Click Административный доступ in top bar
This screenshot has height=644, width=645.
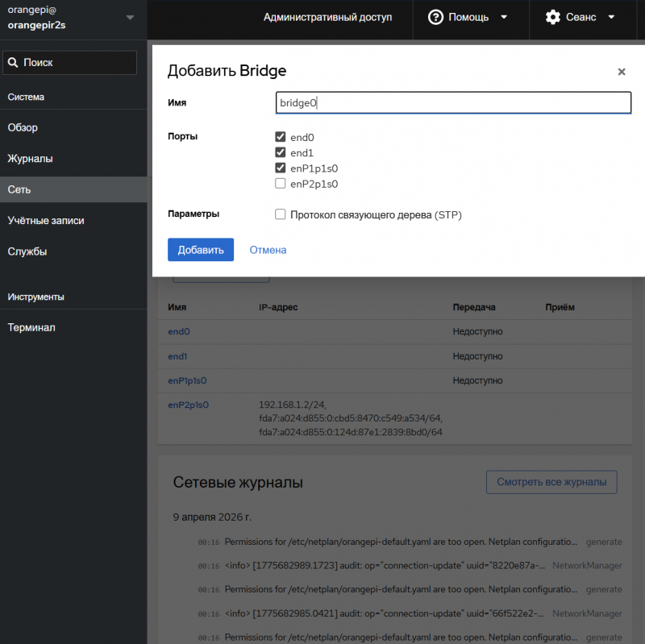pyautogui.click(x=327, y=17)
